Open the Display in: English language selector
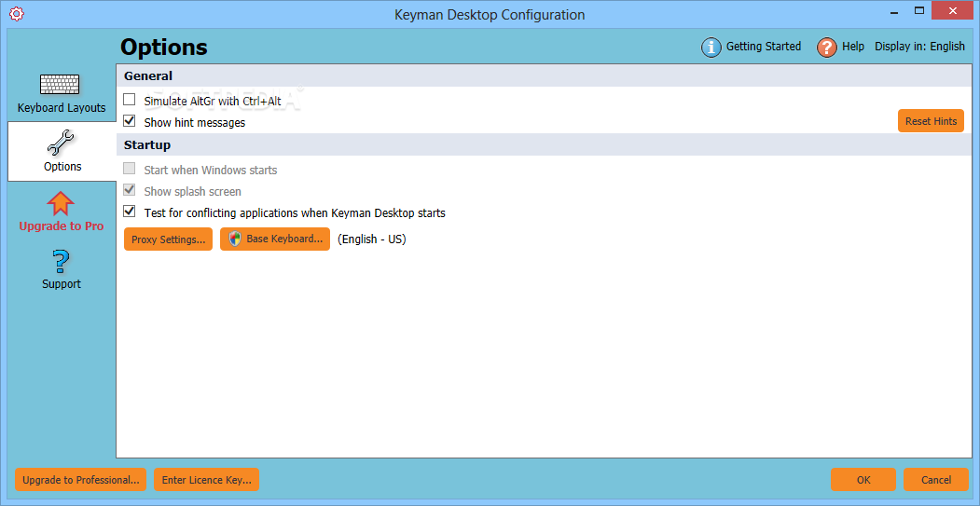Viewport: 980px width, 506px height. [x=919, y=47]
